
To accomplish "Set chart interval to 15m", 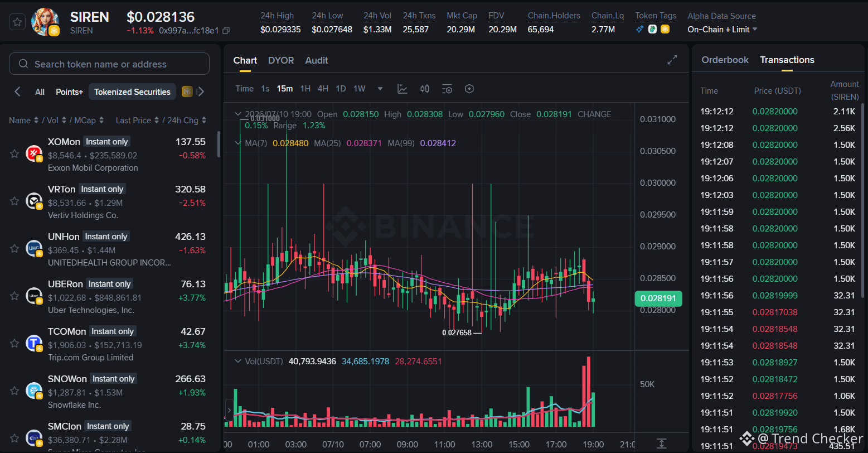I will click(285, 89).
